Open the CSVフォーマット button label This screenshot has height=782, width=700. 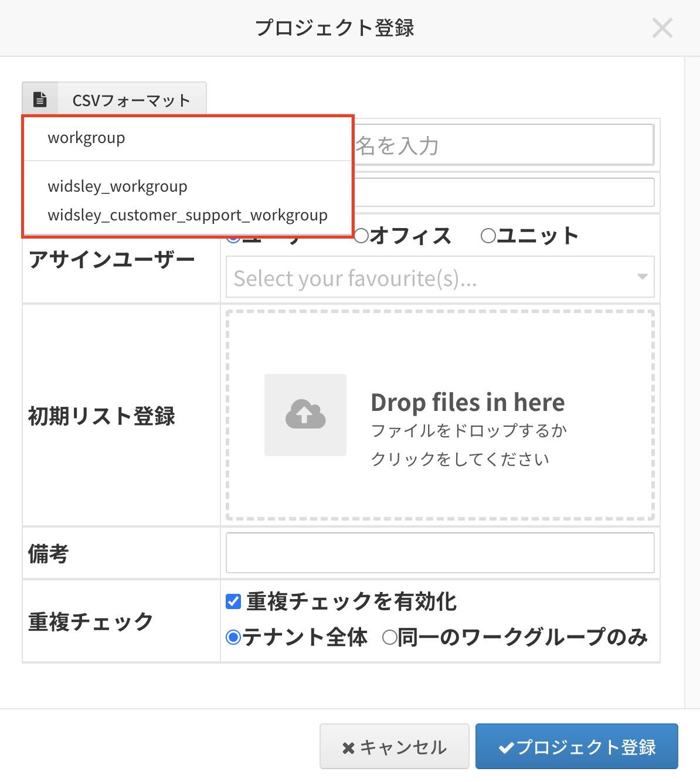131,100
